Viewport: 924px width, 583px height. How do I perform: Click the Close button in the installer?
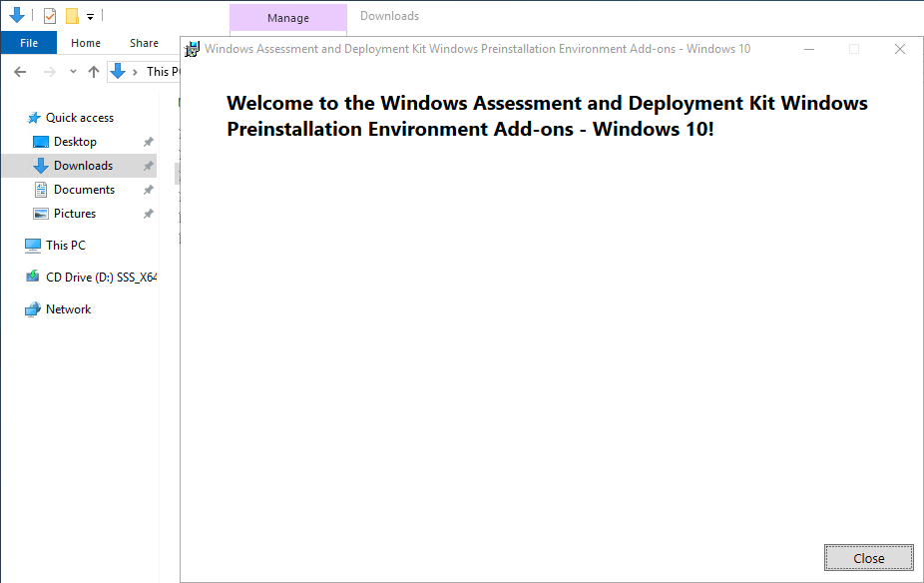click(868, 558)
